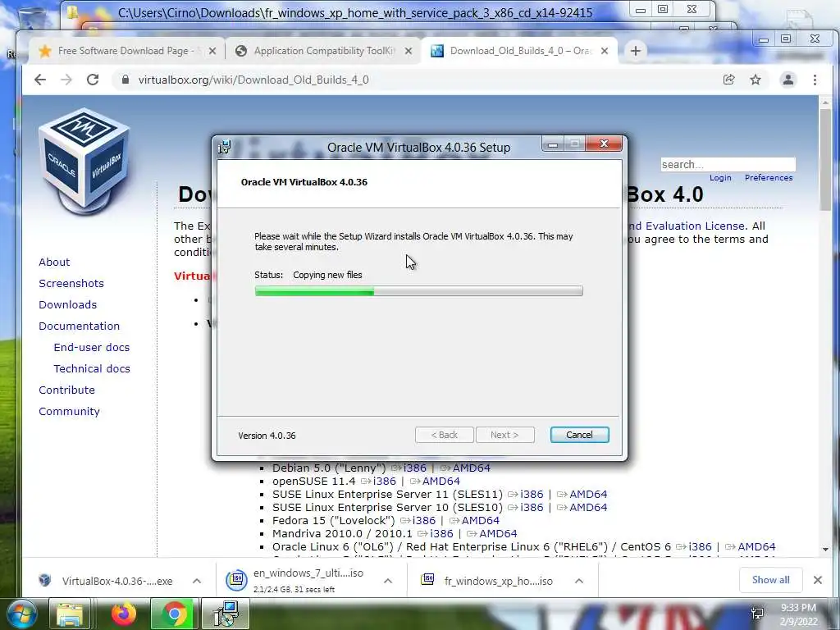Open Windows Explorer from taskbar
Image resolution: width=840 pixels, height=630 pixels.
click(70, 614)
